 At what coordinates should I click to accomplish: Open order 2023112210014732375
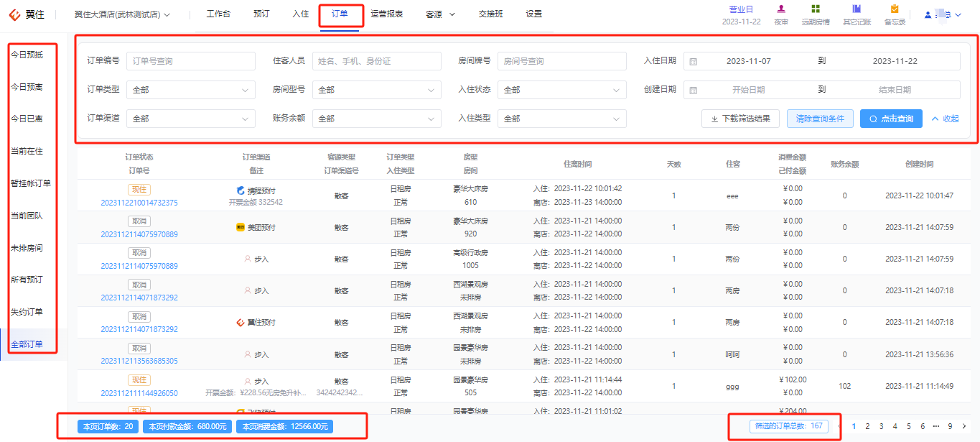tap(139, 203)
